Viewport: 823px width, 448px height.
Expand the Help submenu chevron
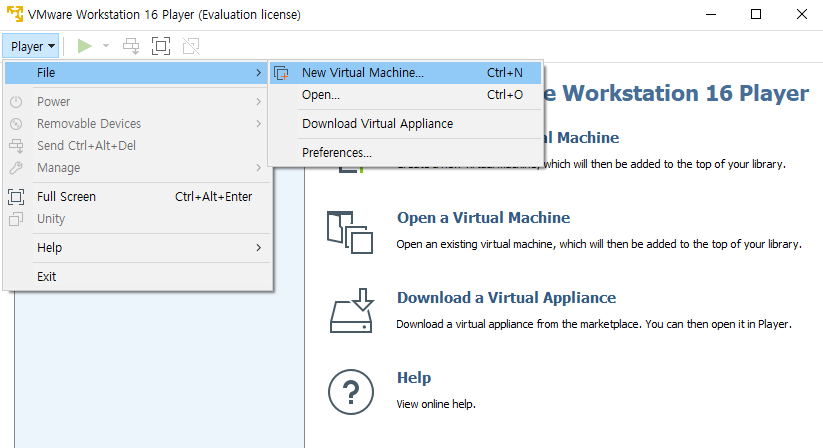tap(258, 248)
